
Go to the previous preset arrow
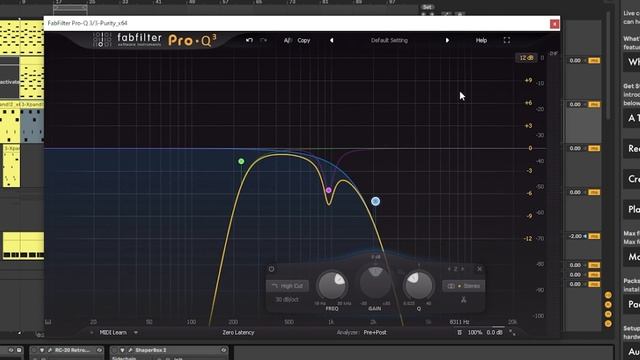331,40
